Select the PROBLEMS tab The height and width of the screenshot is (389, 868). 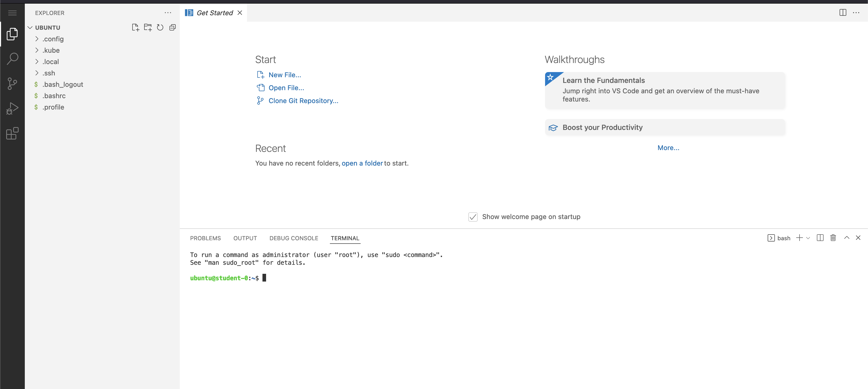[205, 238]
